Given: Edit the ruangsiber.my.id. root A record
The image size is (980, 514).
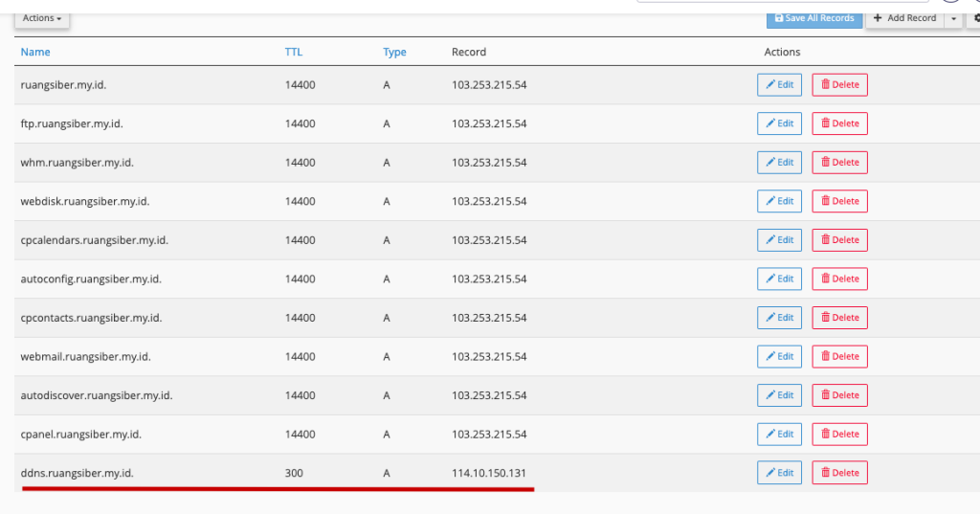Looking at the screenshot, I should click(x=780, y=84).
